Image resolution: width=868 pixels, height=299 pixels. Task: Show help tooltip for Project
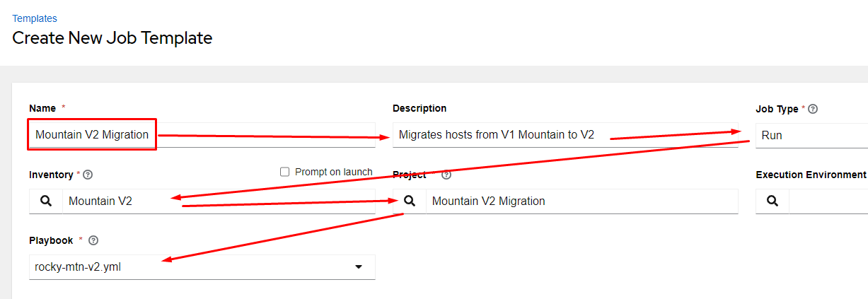pos(446,175)
